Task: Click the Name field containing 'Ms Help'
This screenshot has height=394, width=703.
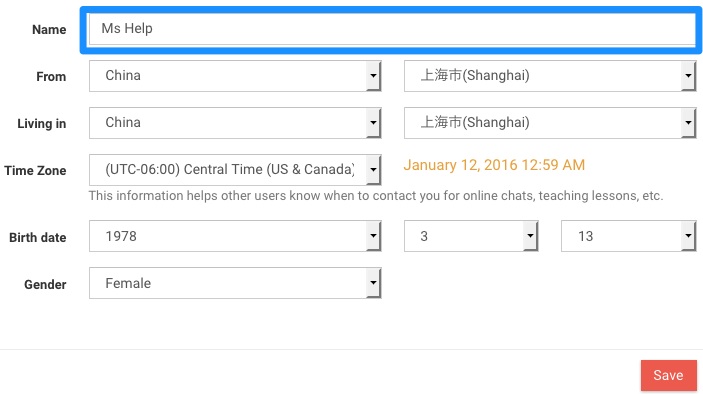Action: [392, 29]
